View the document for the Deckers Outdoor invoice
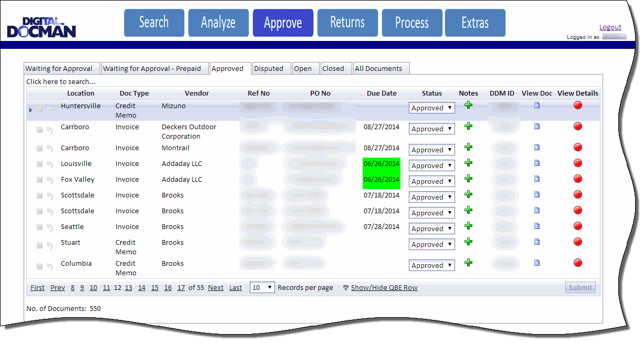This screenshot has width=644, height=343. (537, 126)
